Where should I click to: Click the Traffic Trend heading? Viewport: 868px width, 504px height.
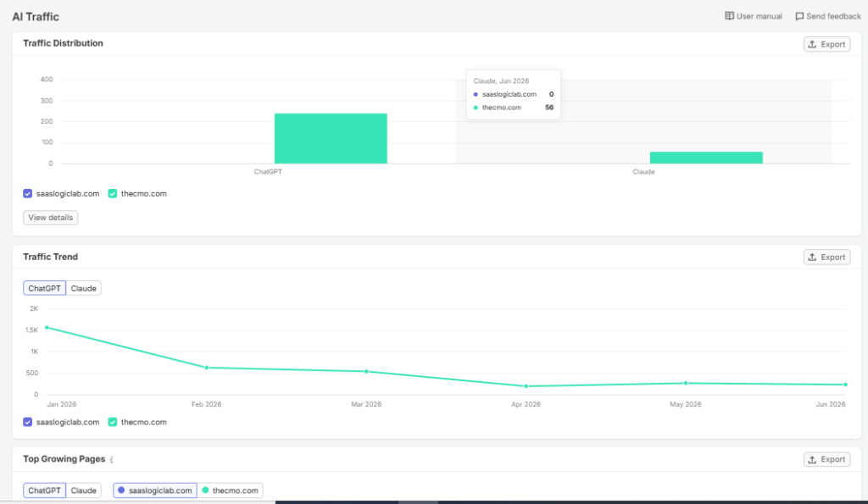coord(50,257)
